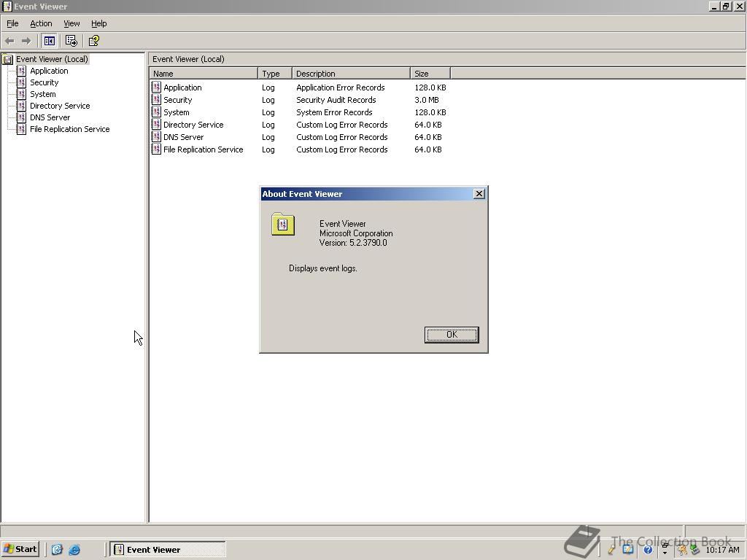Click OK in About Event Viewer dialog
The width and height of the screenshot is (747, 560).
point(452,335)
